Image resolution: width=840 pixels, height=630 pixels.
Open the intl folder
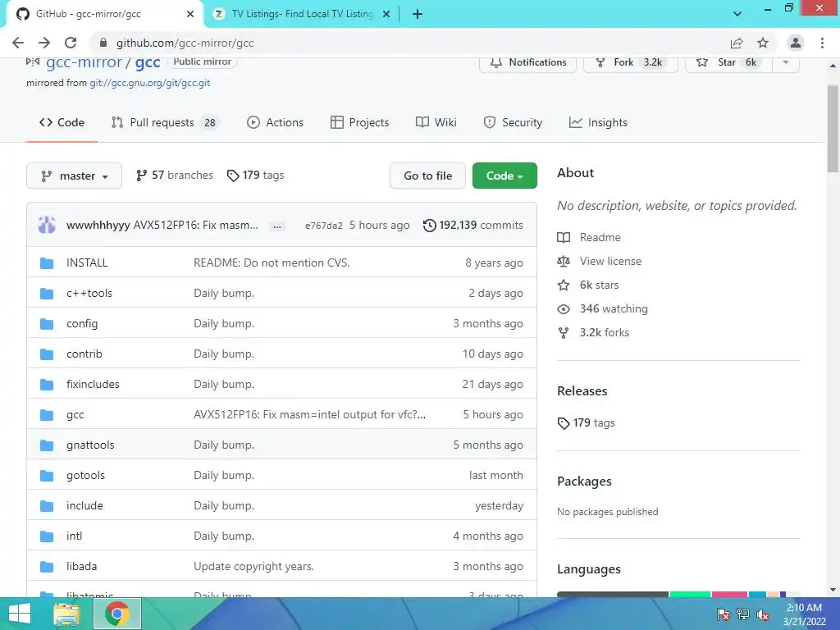click(74, 536)
